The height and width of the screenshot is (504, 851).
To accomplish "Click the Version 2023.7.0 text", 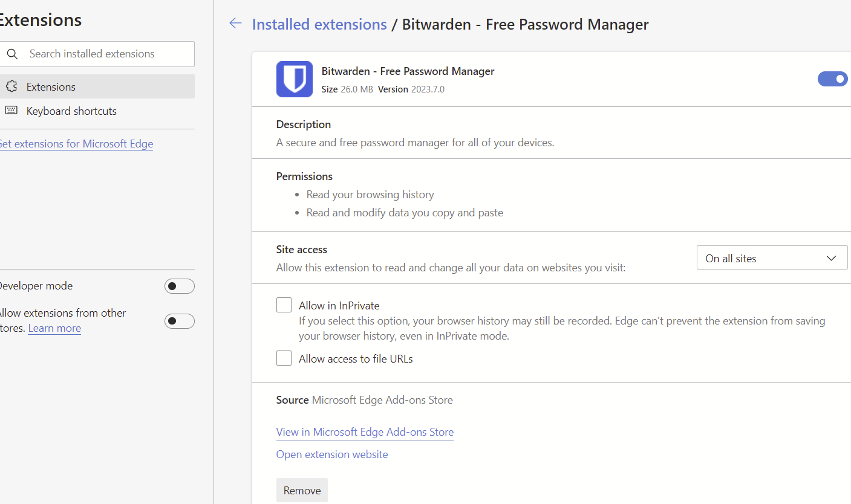I will (x=411, y=89).
